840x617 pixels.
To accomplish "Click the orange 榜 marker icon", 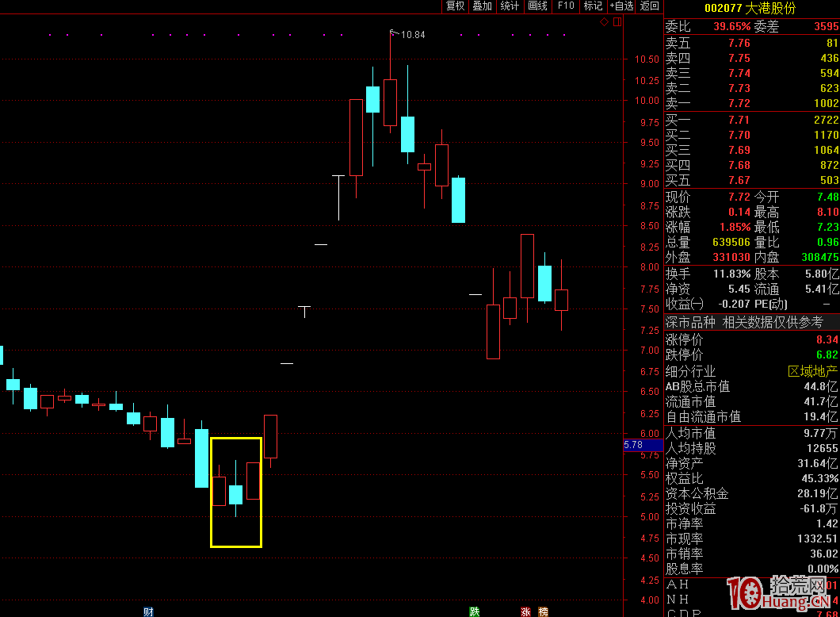I will tap(543, 611).
